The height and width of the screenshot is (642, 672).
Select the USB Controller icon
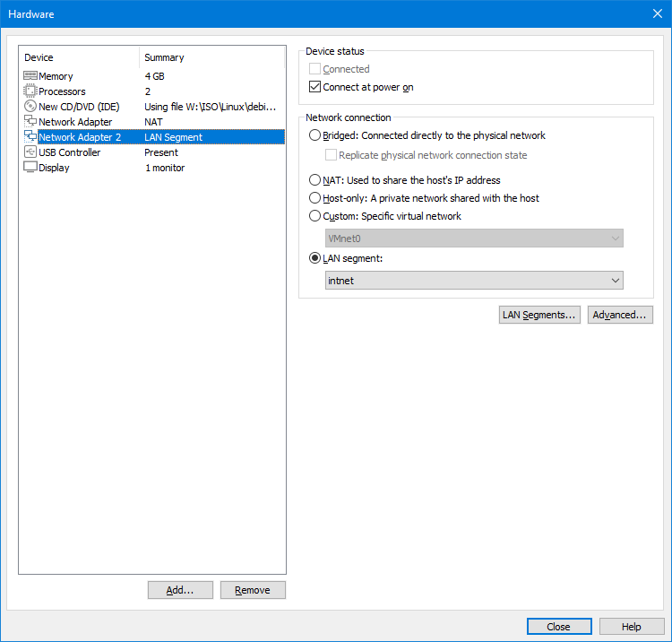click(x=30, y=152)
